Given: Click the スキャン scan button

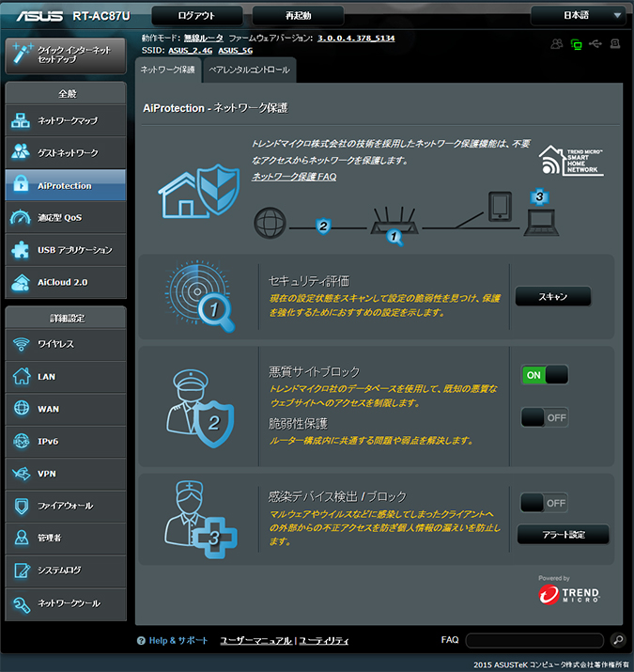Looking at the screenshot, I should pyautogui.click(x=552, y=297).
